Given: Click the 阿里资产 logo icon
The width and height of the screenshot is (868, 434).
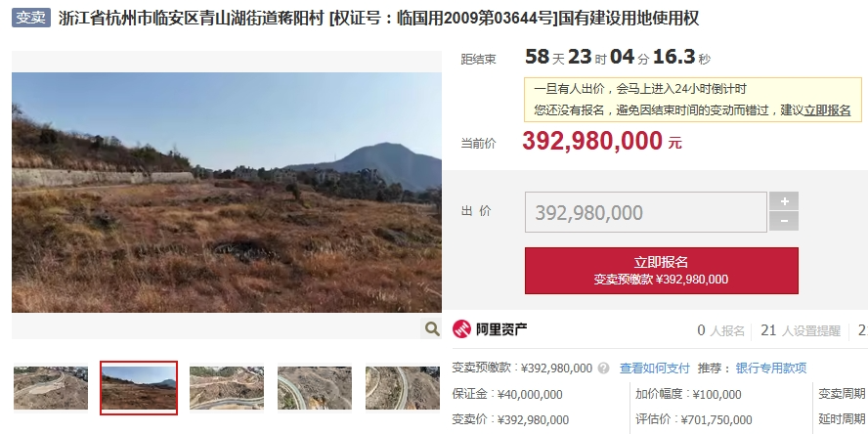Looking at the screenshot, I should tap(461, 328).
